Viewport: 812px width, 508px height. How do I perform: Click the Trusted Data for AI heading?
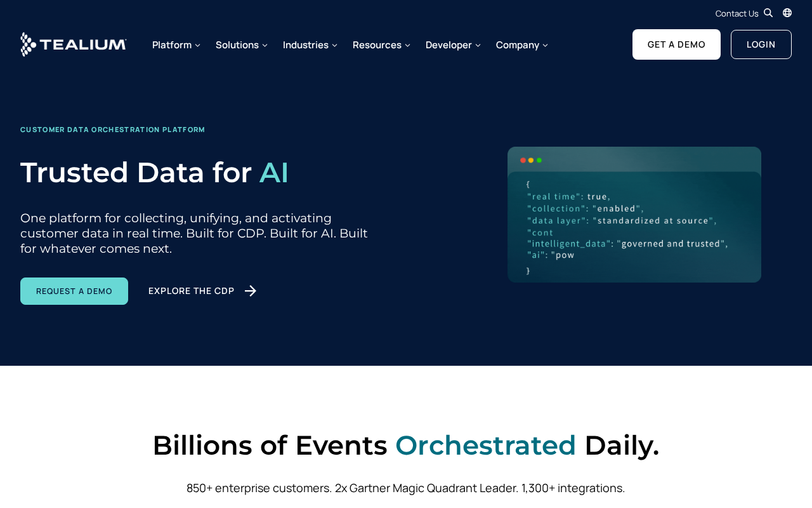pos(154,172)
